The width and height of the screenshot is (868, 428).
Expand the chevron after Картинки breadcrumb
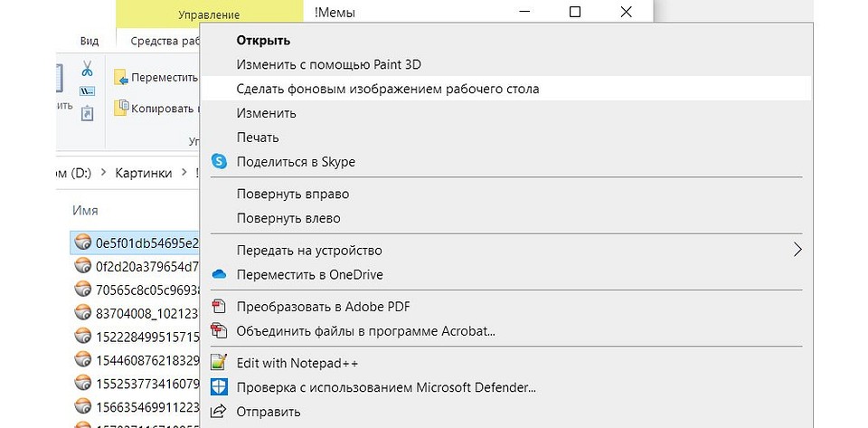(184, 174)
